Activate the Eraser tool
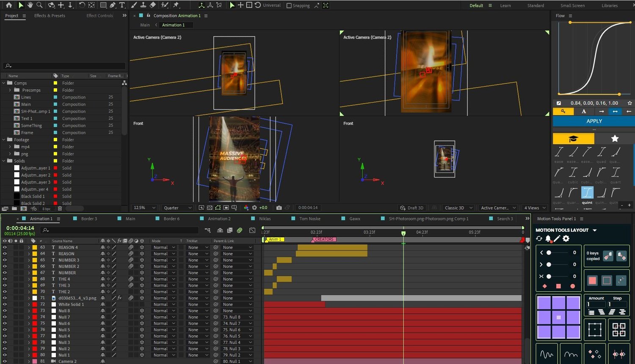This screenshot has height=364, width=635. (x=153, y=5)
